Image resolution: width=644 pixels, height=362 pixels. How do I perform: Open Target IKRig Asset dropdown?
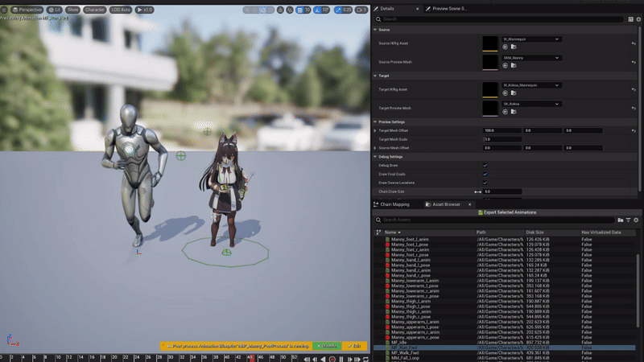(x=531, y=85)
